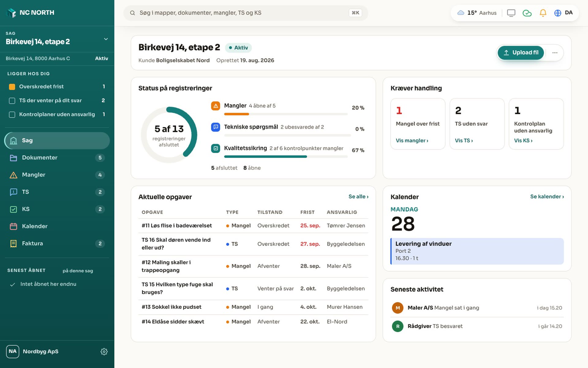Image resolution: width=588 pixels, height=368 pixels.
Task: Open task #14 Eldåse sidder skævt
Action: (253, 322)
